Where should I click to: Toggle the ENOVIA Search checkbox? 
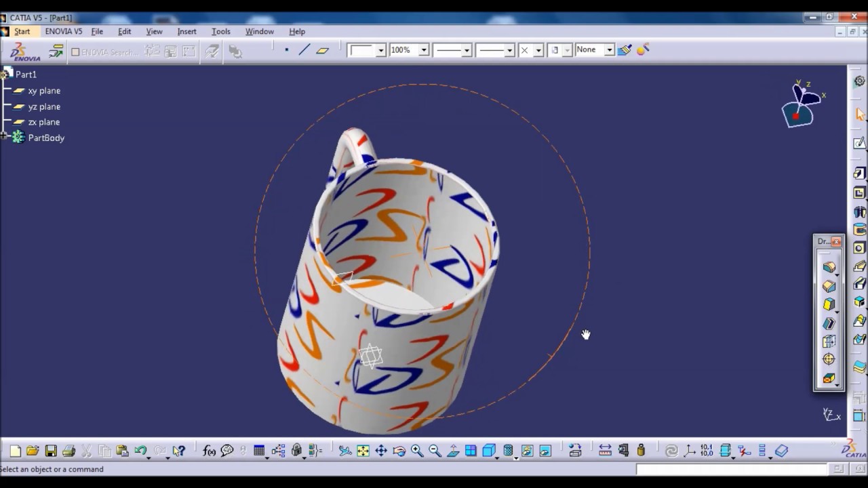pos(75,52)
